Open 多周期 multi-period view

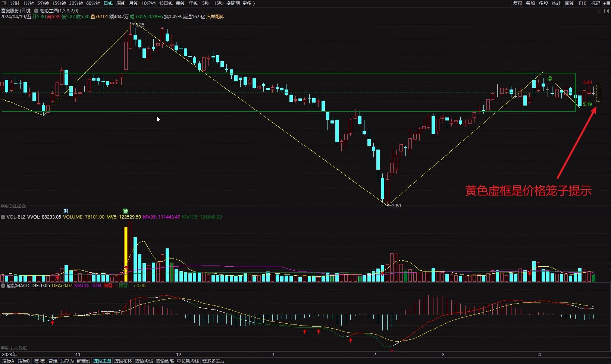tap(233, 3)
